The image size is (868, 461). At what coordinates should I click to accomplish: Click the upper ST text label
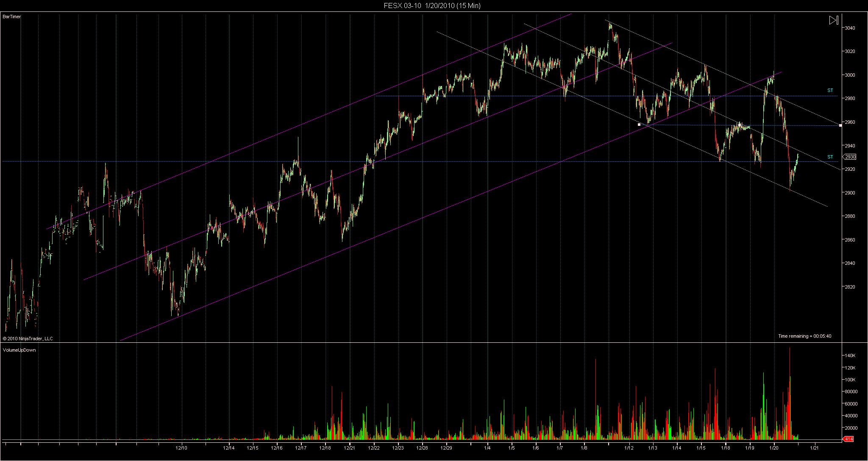(x=830, y=91)
